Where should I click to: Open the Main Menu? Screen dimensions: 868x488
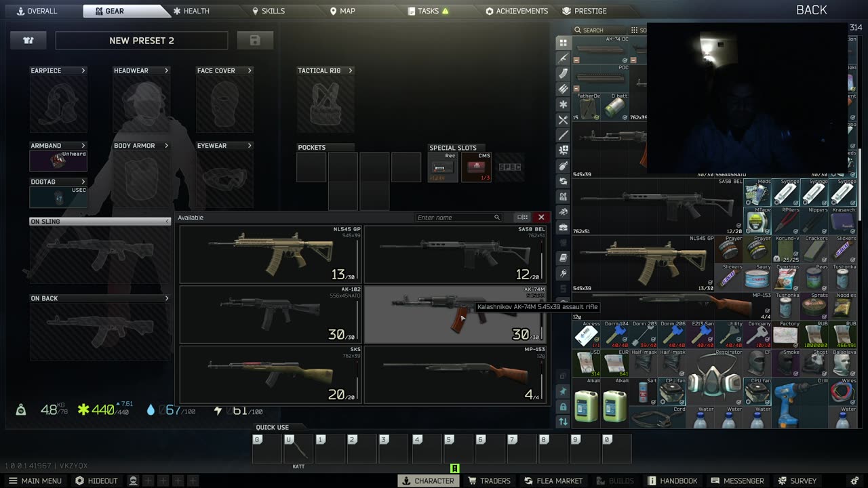point(35,481)
